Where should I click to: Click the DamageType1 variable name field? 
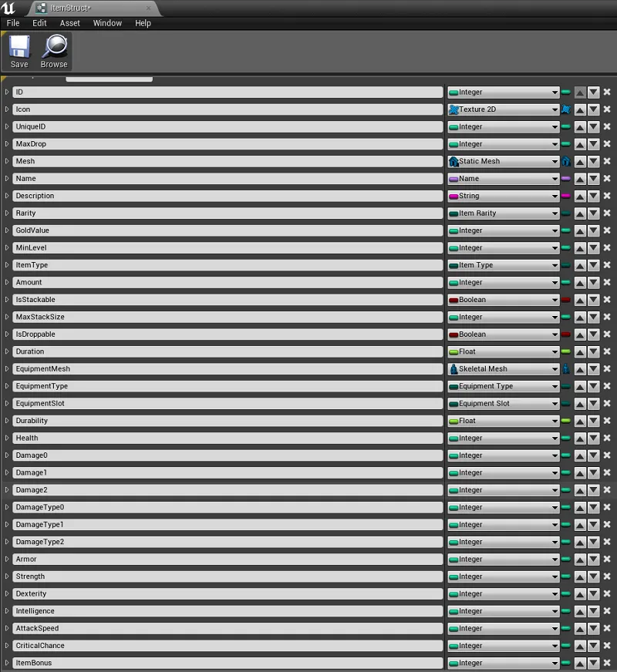click(x=228, y=525)
